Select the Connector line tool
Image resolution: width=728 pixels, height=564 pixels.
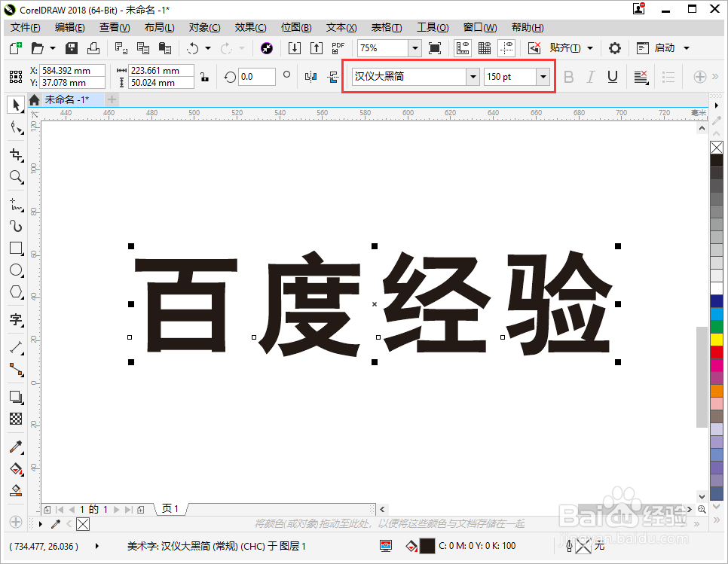17,369
